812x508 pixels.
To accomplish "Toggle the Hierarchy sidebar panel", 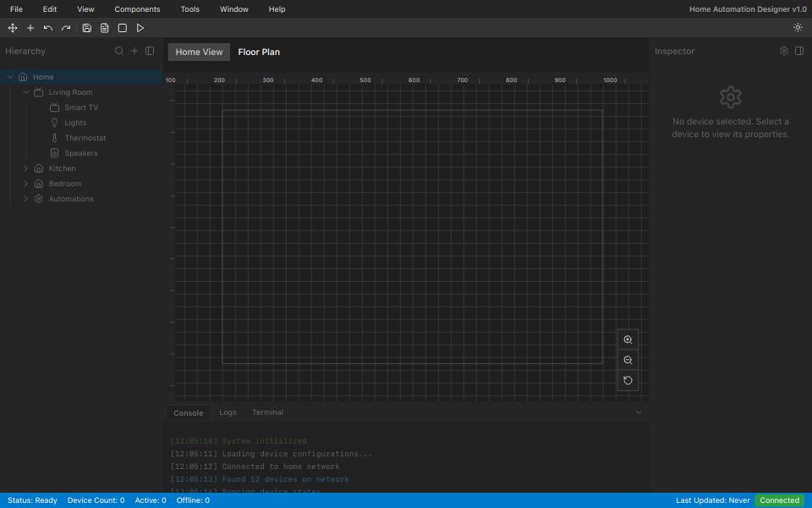I will (x=150, y=51).
